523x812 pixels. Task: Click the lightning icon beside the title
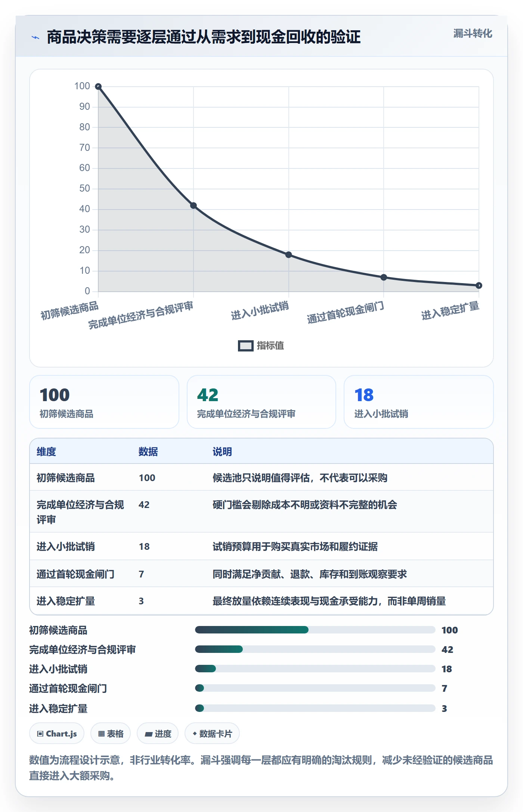pyautogui.click(x=35, y=37)
